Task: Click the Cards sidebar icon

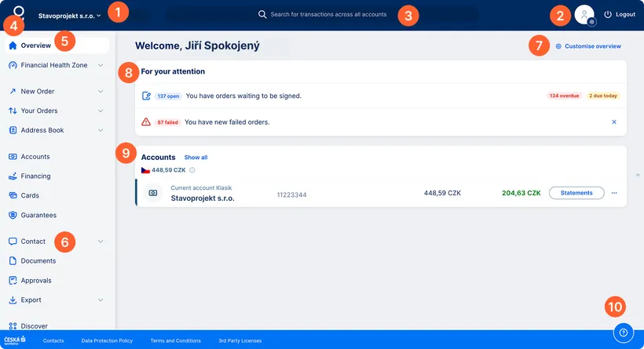Action: click(13, 195)
